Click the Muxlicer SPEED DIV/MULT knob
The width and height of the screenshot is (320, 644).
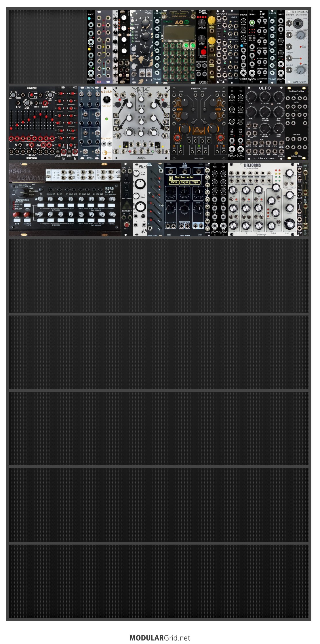click(x=27, y=103)
